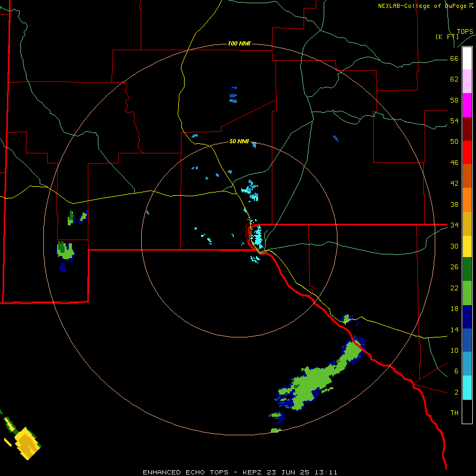
Task: Click the cyan legend swatch
Action: coord(467,388)
